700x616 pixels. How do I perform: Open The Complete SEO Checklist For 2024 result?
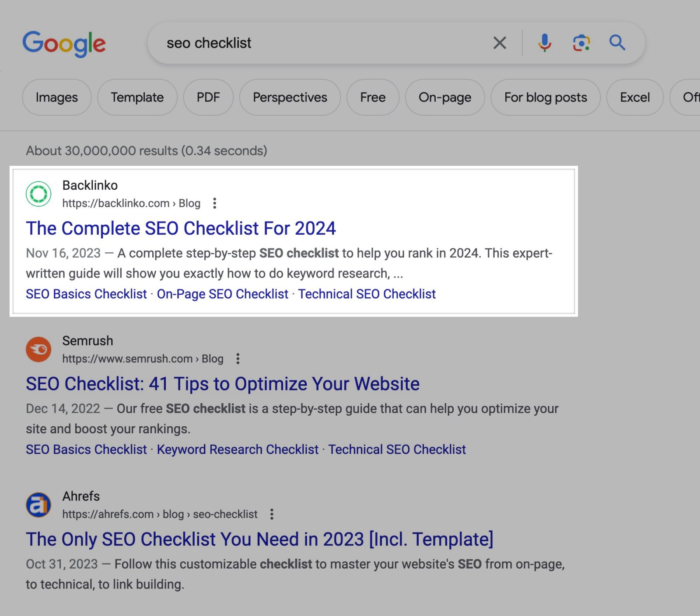[x=181, y=228]
